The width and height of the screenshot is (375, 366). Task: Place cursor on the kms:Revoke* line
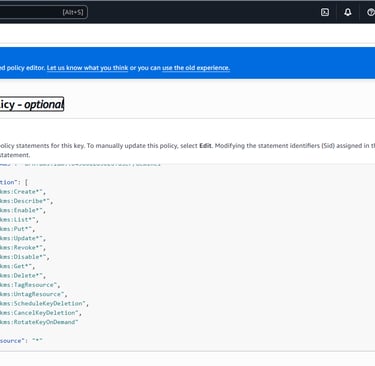coord(23,248)
